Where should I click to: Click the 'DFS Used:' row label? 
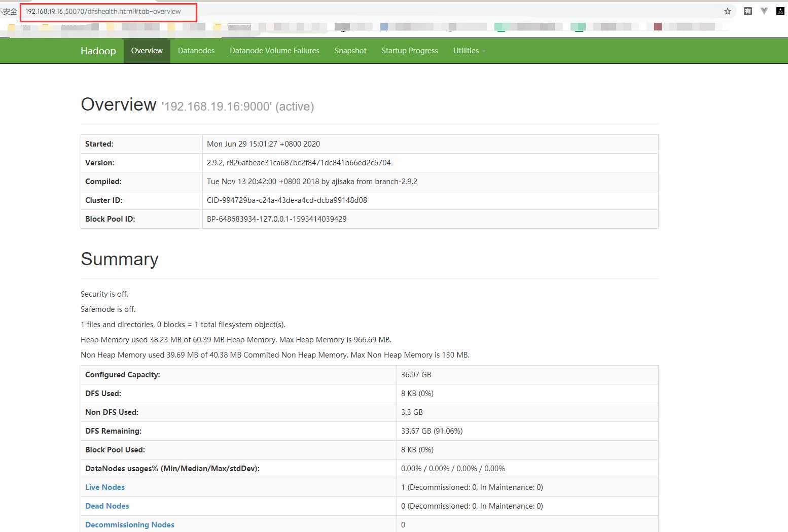pyautogui.click(x=103, y=394)
